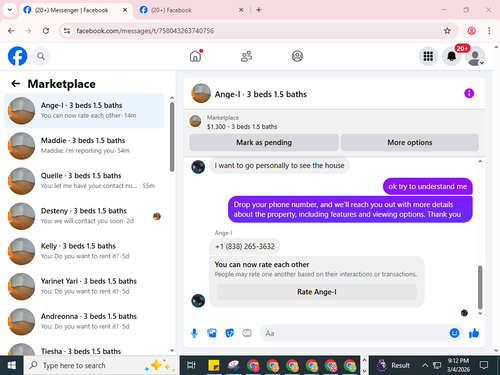Open the Facebook home logo
Screen dimensions: 500x375
pyautogui.click(x=17, y=56)
